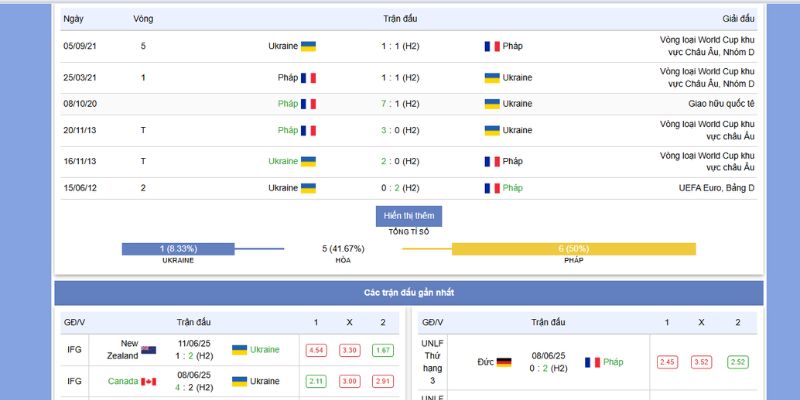Open the 7 : 1 (H2) score link

pos(399,103)
